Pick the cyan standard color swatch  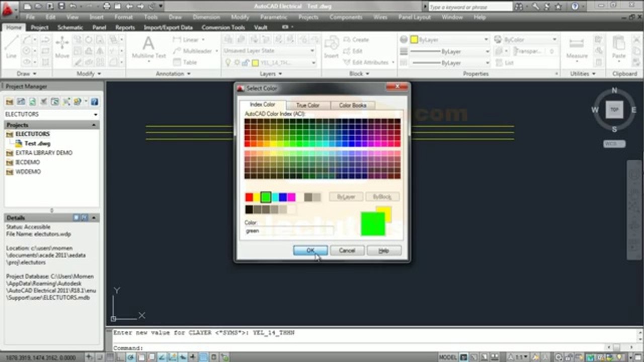pyautogui.click(x=275, y=198)
